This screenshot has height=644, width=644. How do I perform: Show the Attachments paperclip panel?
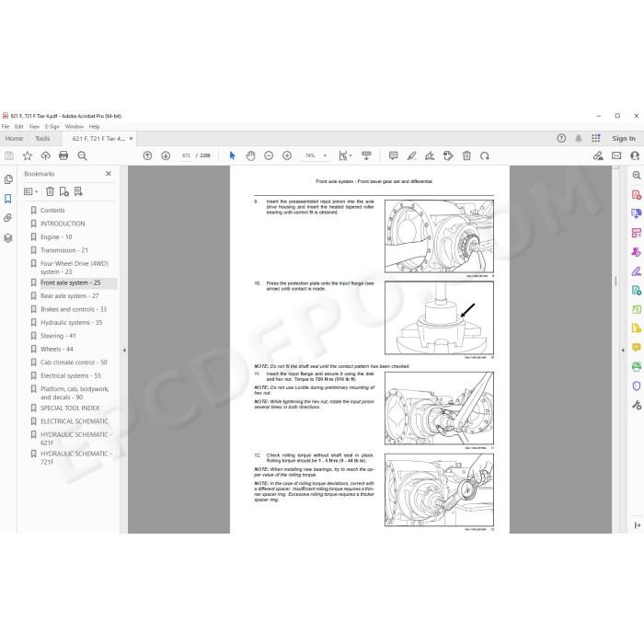[8, 218]
